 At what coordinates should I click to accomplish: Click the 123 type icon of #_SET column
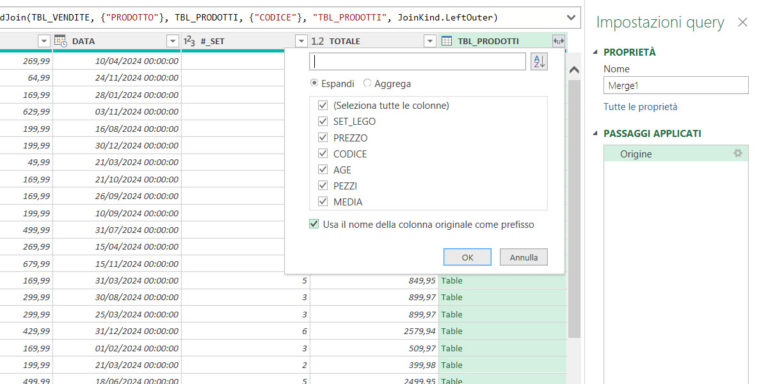tap(189, 41)
